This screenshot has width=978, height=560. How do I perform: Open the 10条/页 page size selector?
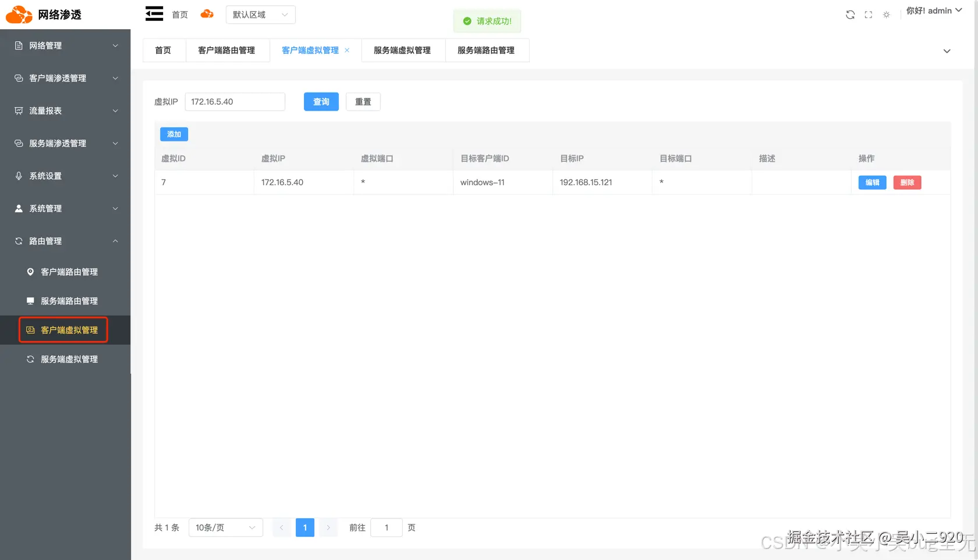(225, 527)
